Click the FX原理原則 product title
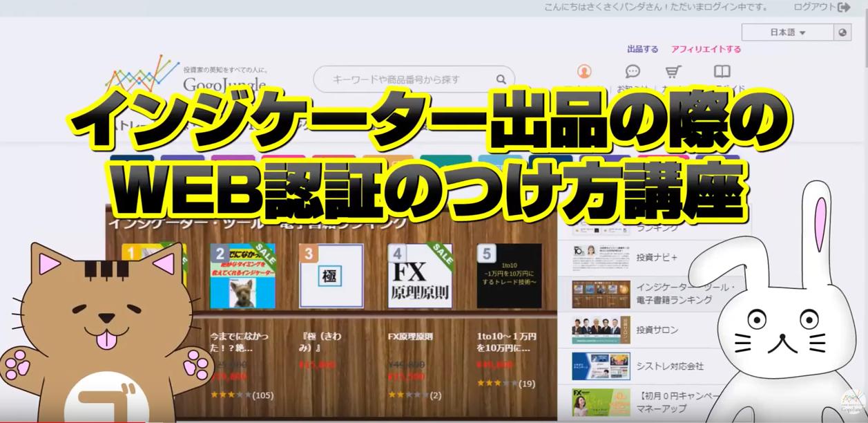The image size is (868, 423). (x=410, y=337)
